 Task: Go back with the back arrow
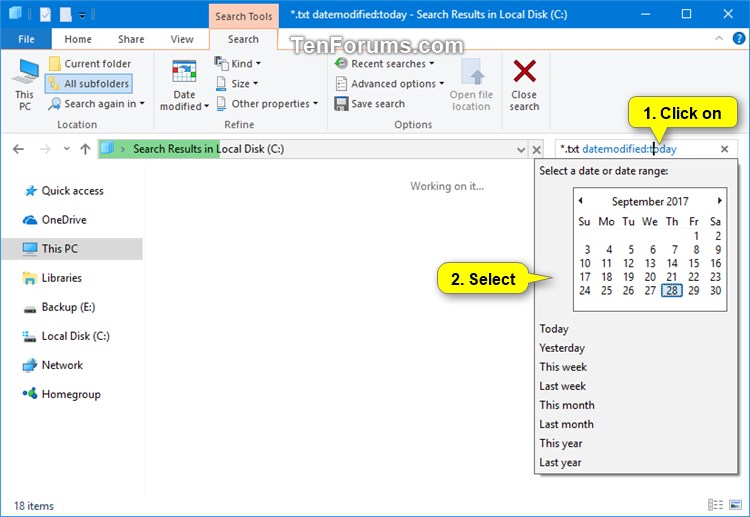click(x=18, y=149)
